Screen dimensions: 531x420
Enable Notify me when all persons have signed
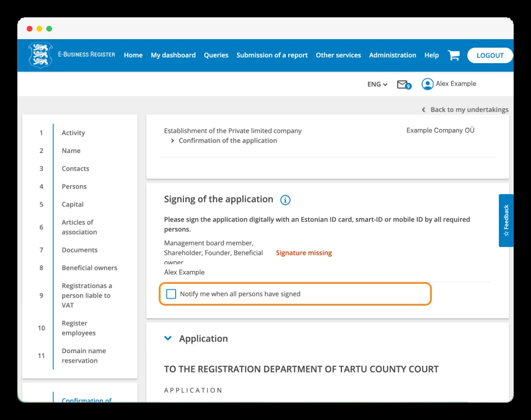(x=171, y=294)
